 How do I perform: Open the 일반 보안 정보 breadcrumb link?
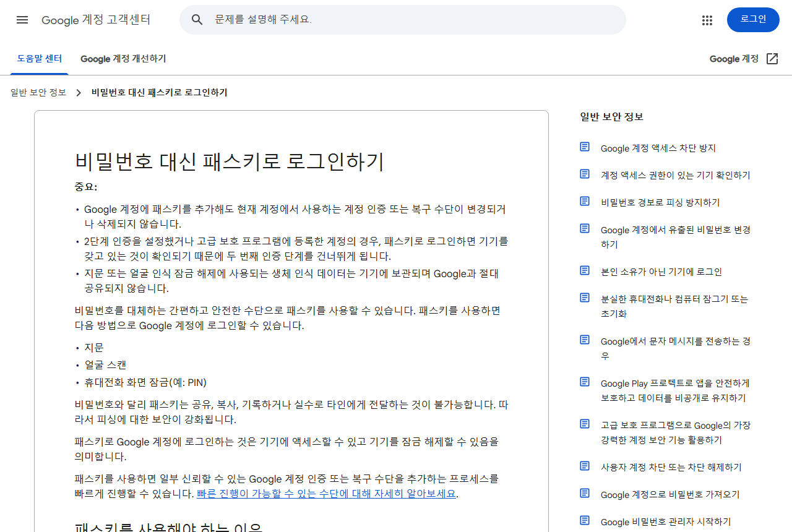coord(38,93)
